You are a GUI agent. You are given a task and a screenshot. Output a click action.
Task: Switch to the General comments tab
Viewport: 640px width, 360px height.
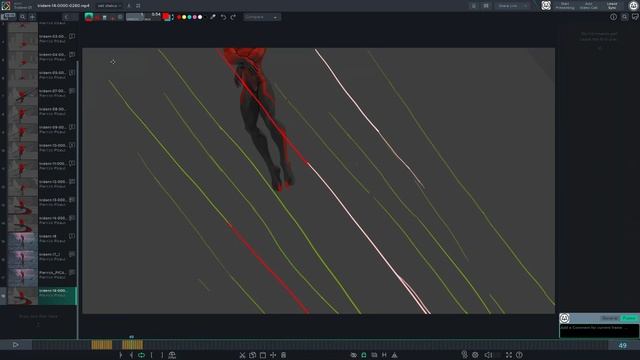609,318
